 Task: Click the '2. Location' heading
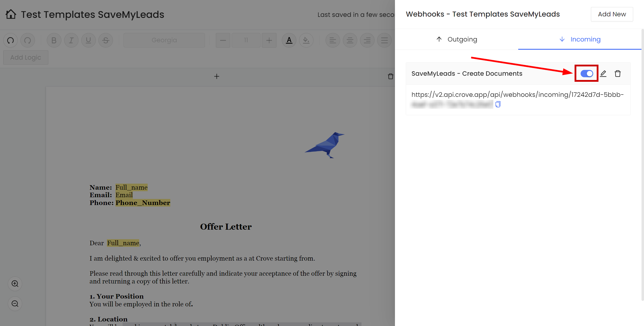(x=108, y=319)
